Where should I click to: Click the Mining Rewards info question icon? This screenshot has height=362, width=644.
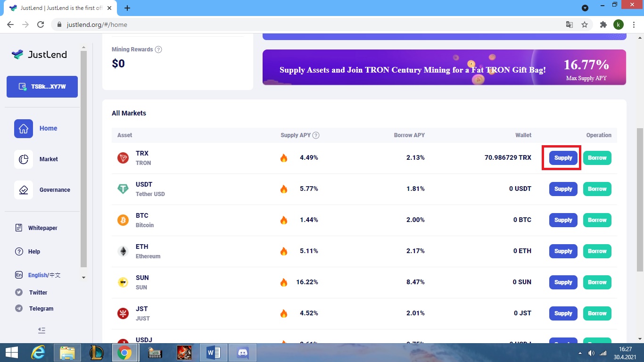pyautogui.click(x=158, y=49)
